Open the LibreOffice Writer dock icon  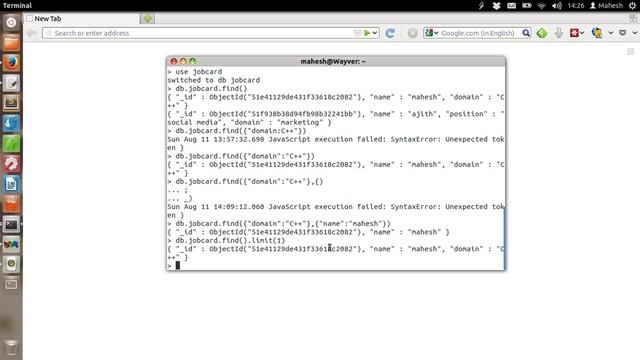tap(11, 184)
